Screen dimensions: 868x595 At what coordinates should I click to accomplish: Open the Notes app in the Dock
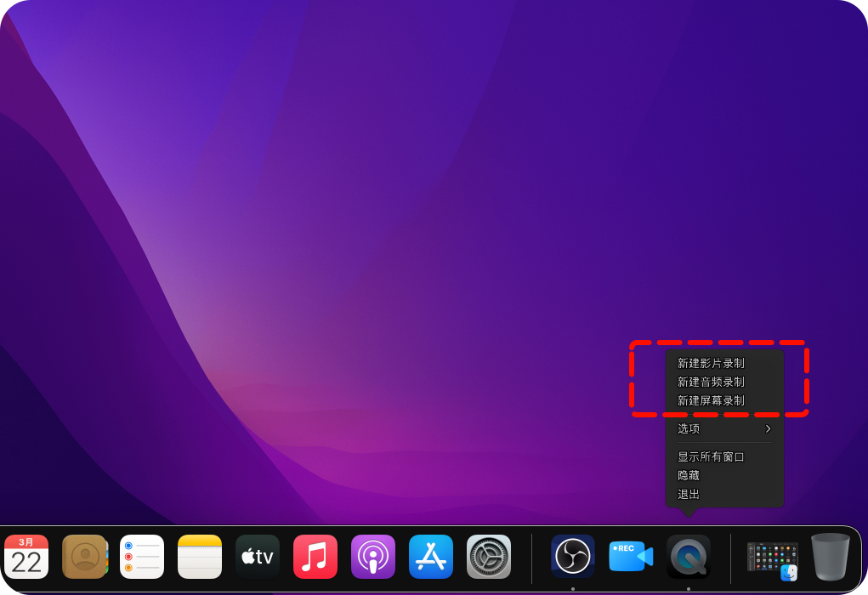[200, 557]
